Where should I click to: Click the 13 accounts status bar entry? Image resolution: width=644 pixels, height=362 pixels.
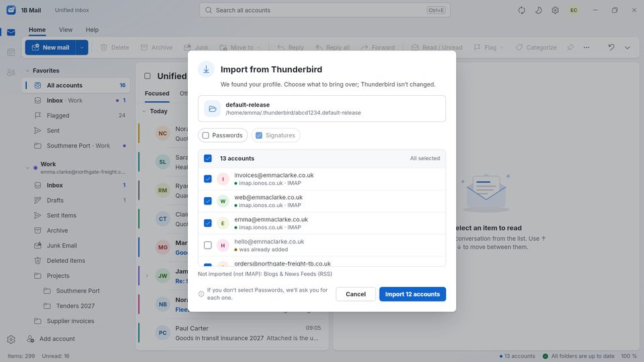click(x=517, y=356)
